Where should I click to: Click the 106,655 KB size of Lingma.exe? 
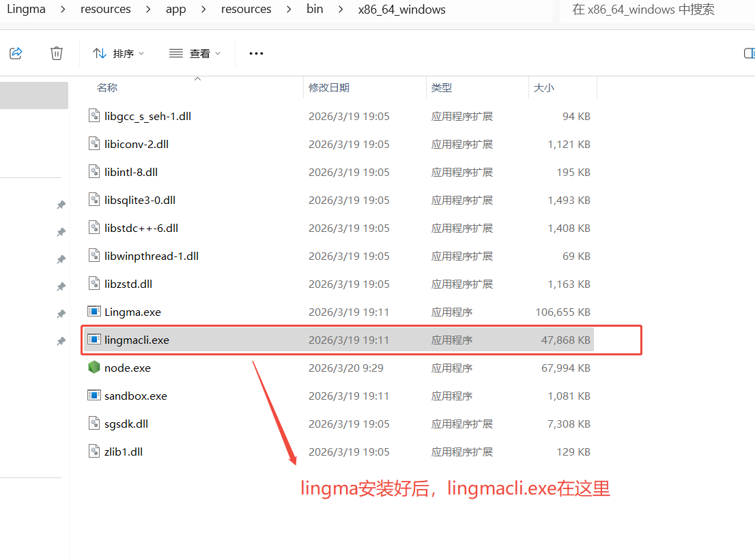563,312
